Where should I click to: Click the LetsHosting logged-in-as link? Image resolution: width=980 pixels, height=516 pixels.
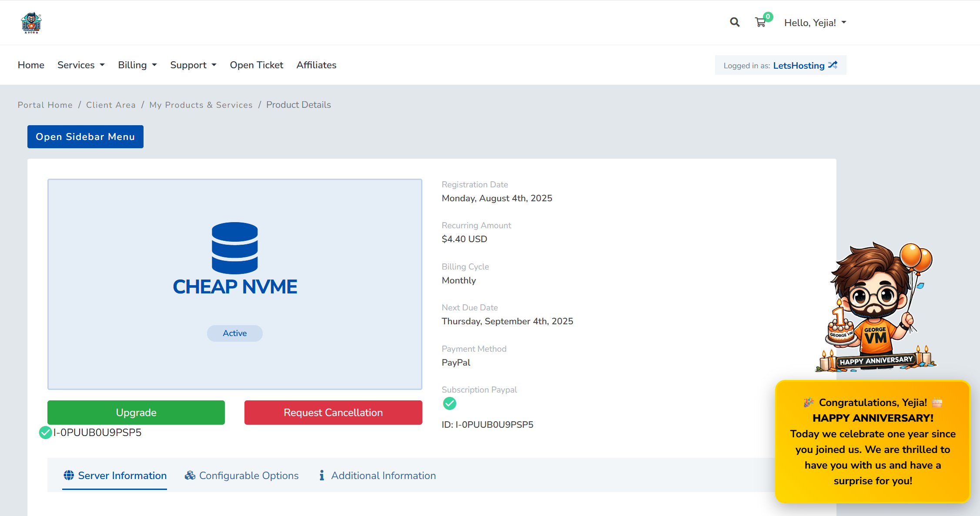click(799, 65)
